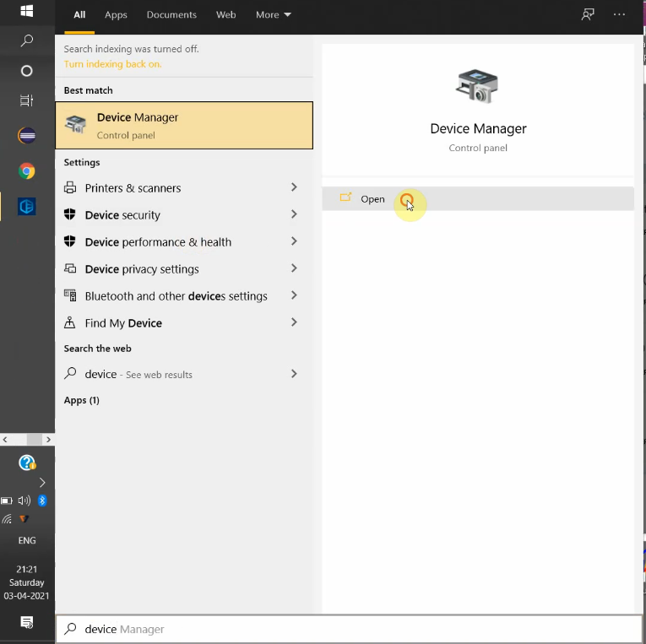
Task: Click the battery status icon
Action: pyautogui.click(x=7, y=501)
